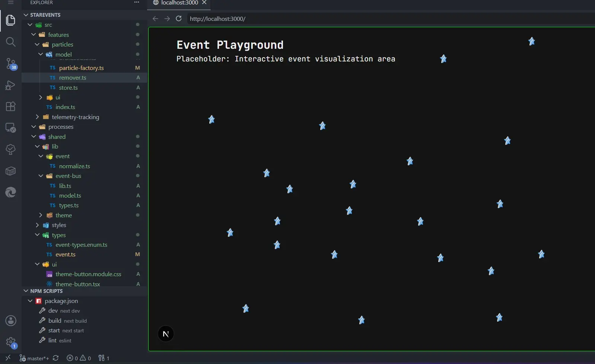
Task: Open the Extensions view icon
Action: coord(10,106)
